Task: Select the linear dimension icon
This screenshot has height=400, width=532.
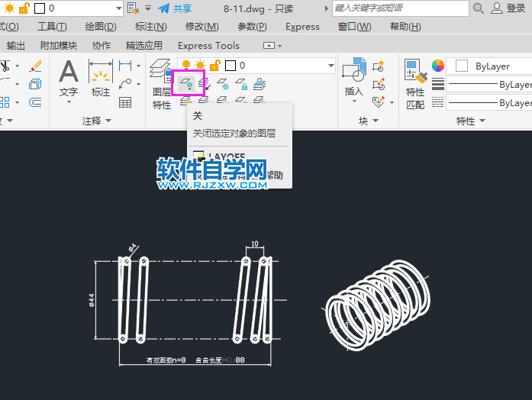Action: (x=125, y=66)
